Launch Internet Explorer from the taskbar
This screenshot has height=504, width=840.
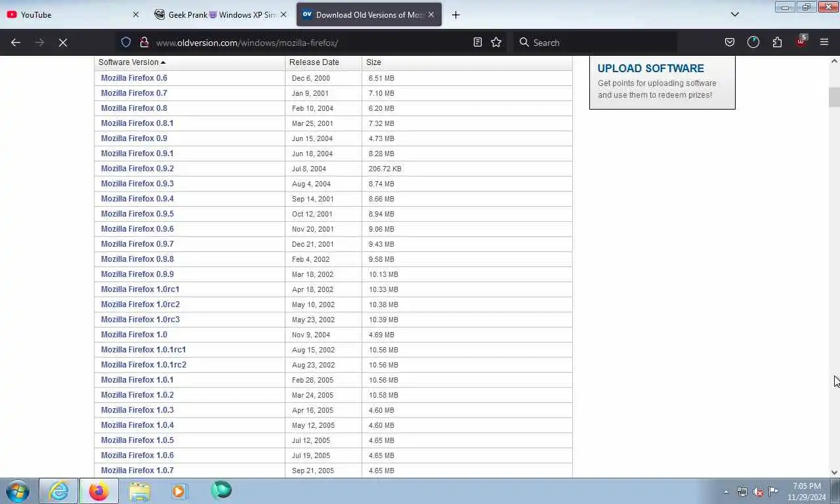tap(58, 491)
